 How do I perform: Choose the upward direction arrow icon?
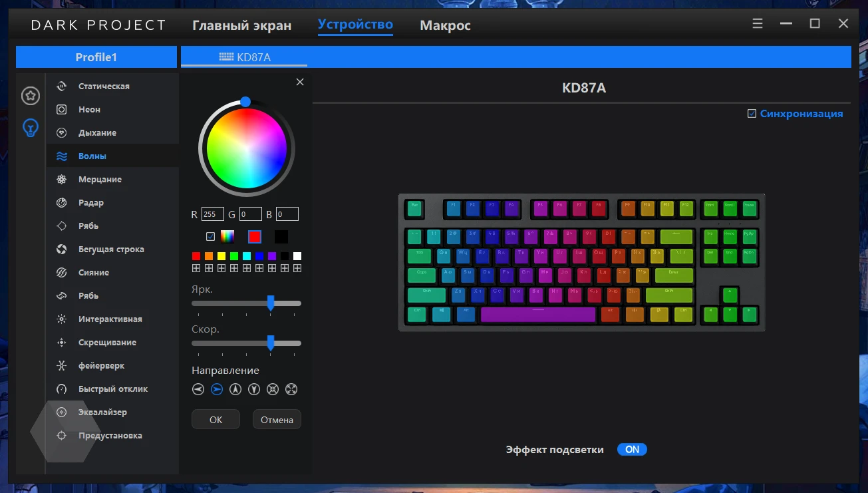pyautogui.click(x=235, y=390)
